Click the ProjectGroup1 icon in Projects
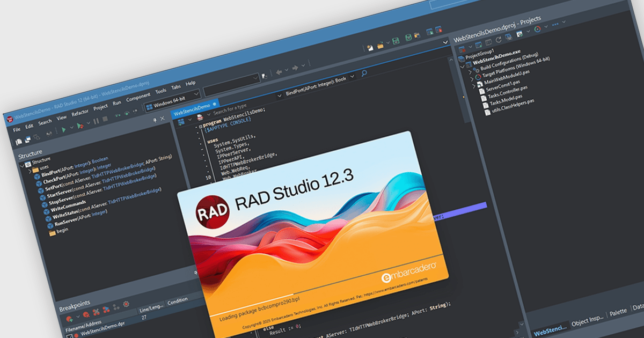644x338 pixels. 461,58
